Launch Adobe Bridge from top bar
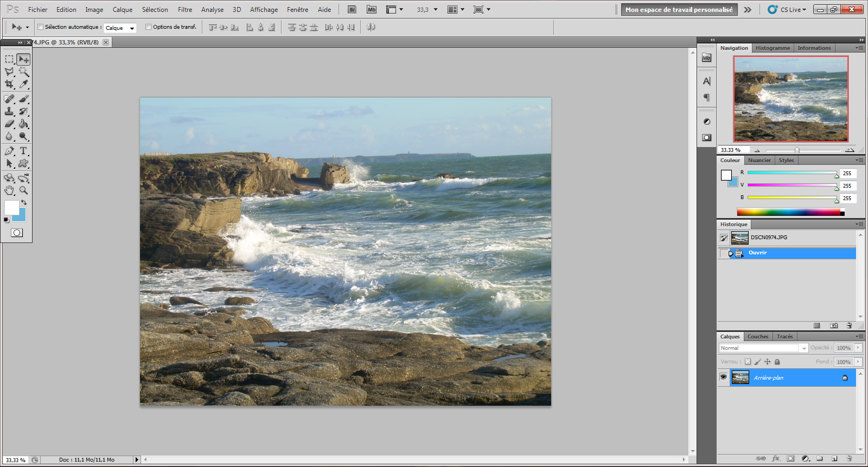Image resolution: width=868 pixels, height=467 pixels. click(352, 9)
